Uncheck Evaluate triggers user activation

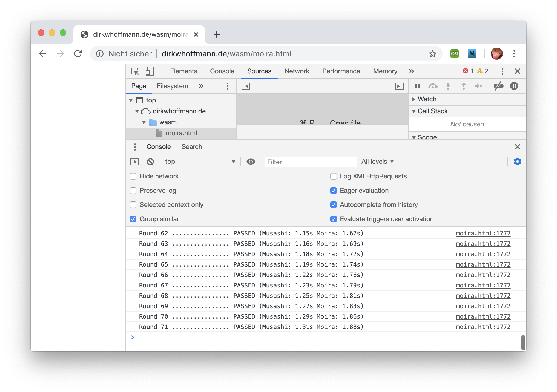tap(334, 219)
